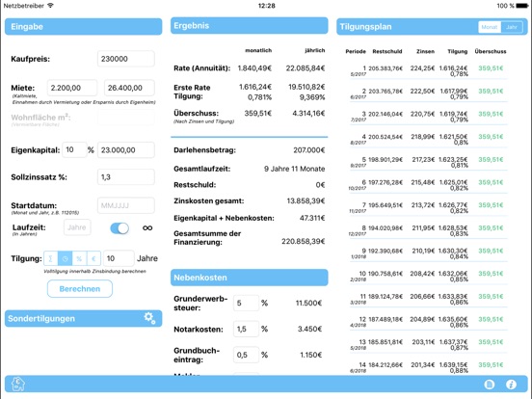Select period 3 Zinsen 220,75€

coord(422,114)
